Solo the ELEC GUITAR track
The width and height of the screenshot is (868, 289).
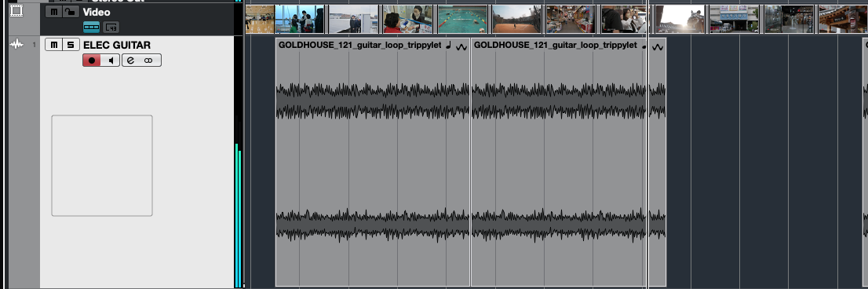click(x=70, y=45)
